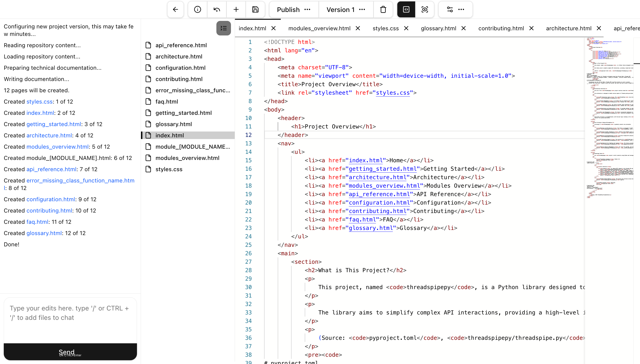Click the chat message input field

70,320
